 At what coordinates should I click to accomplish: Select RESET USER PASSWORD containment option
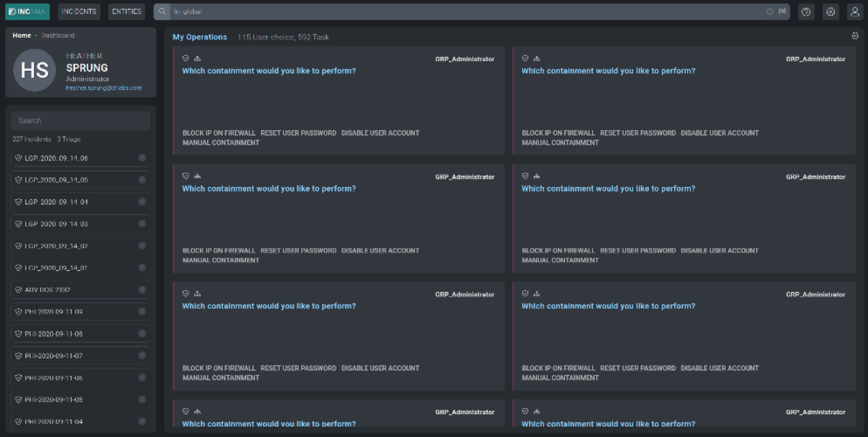point(299,133)
